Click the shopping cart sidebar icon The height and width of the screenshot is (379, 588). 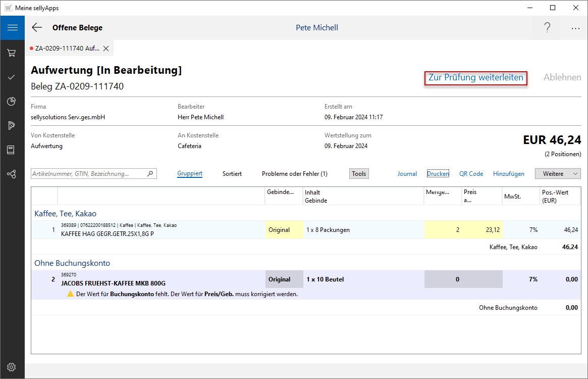click(x=11, y=53)
